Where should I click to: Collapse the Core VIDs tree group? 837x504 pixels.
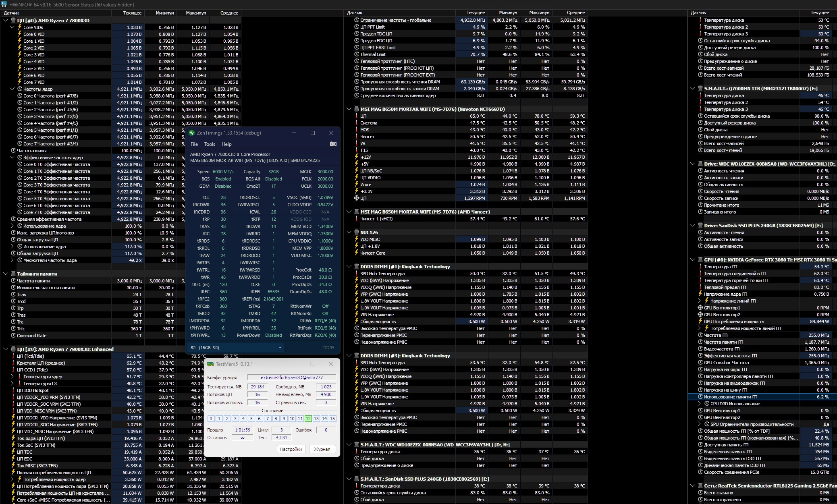12,27
